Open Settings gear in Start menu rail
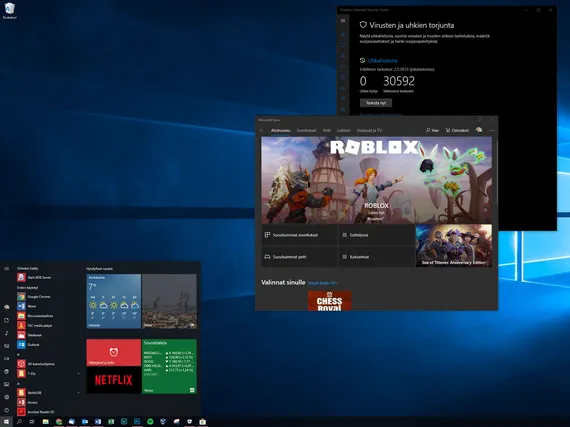This screenshot has height=427, width=570. coord(7,397)
